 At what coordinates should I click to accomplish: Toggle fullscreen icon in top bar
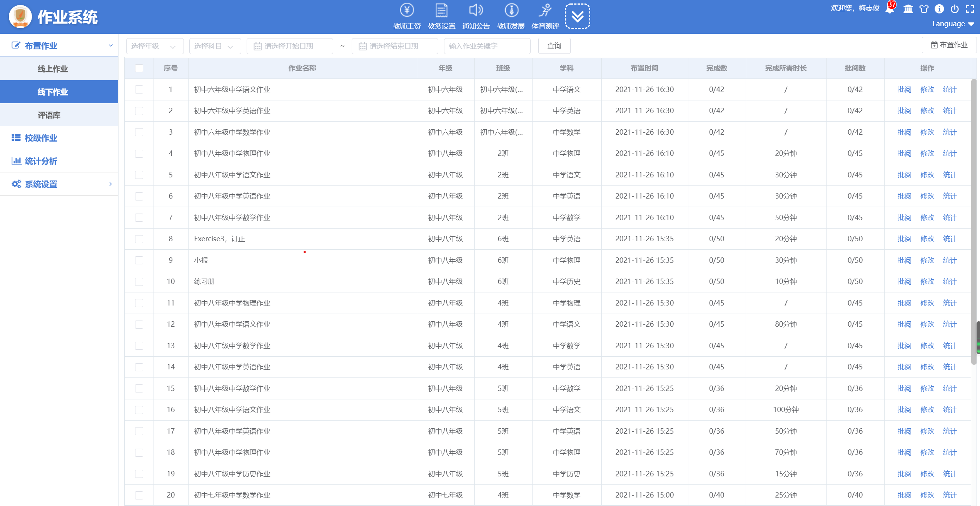point(970,9)
